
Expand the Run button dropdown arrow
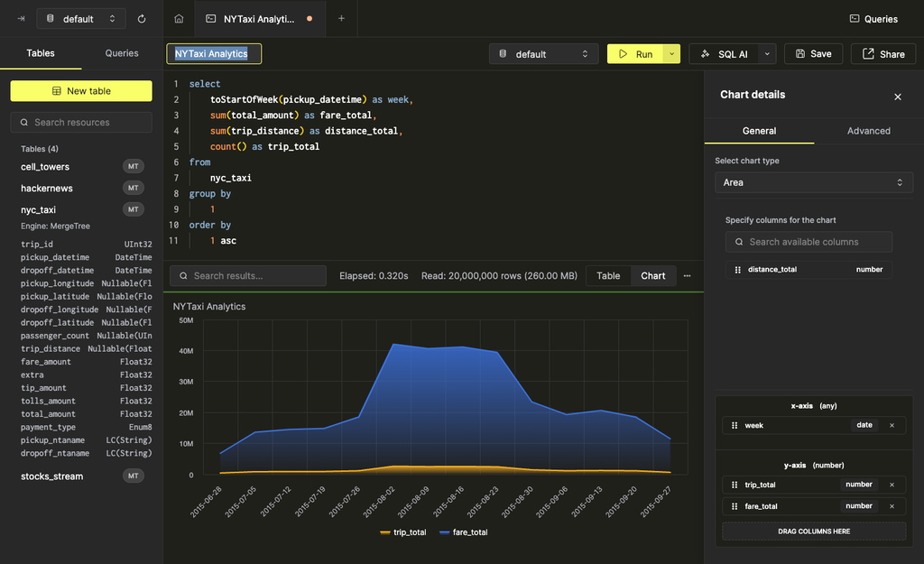[x=671, y=53]
